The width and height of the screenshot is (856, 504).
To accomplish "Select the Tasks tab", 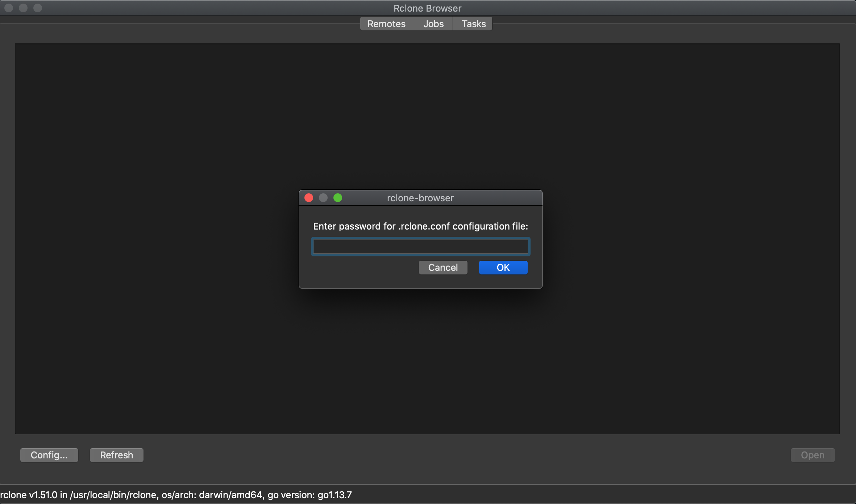I will pos(473,24).
